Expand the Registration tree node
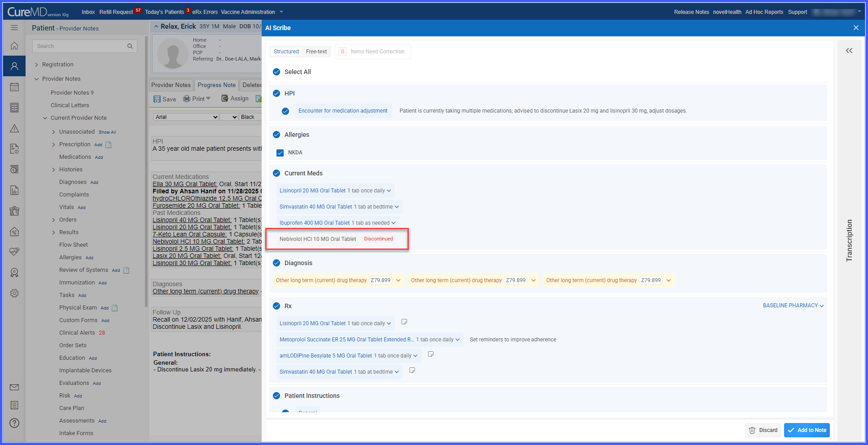The width and height of the screenshot is (868, 445). [36, 65]
